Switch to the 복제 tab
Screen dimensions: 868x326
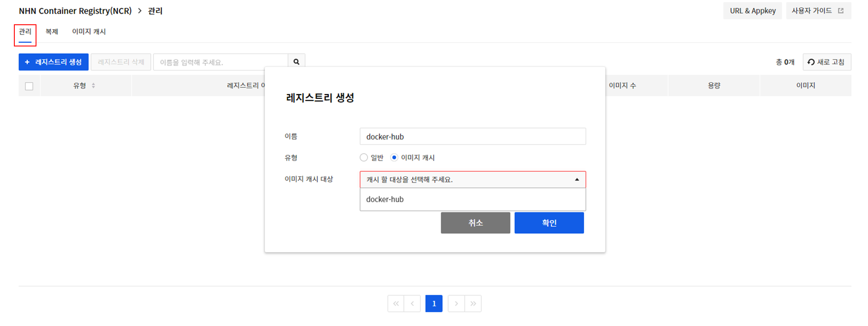(52, 32)
